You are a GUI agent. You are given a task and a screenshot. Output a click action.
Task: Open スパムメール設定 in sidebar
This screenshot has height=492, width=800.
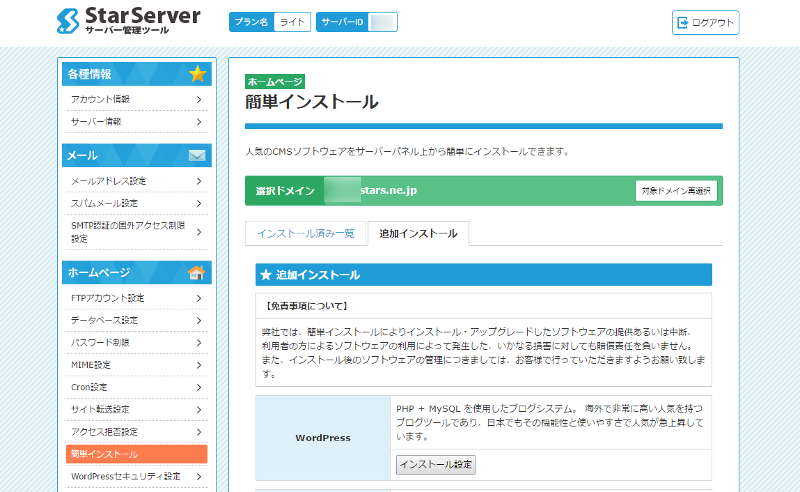tap(136, 204)
